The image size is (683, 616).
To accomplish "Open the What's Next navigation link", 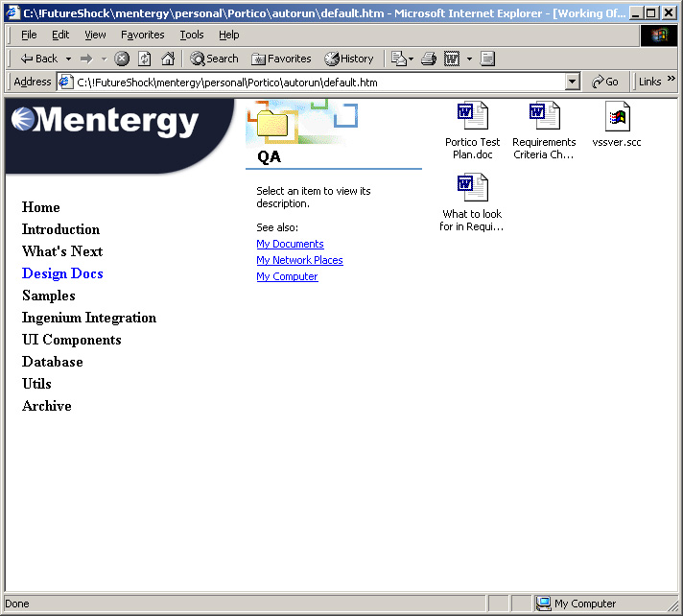I will [x=62, y=251].
